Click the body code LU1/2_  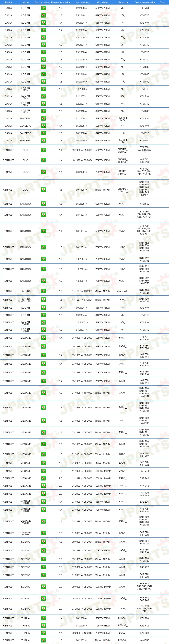(123, 633)
